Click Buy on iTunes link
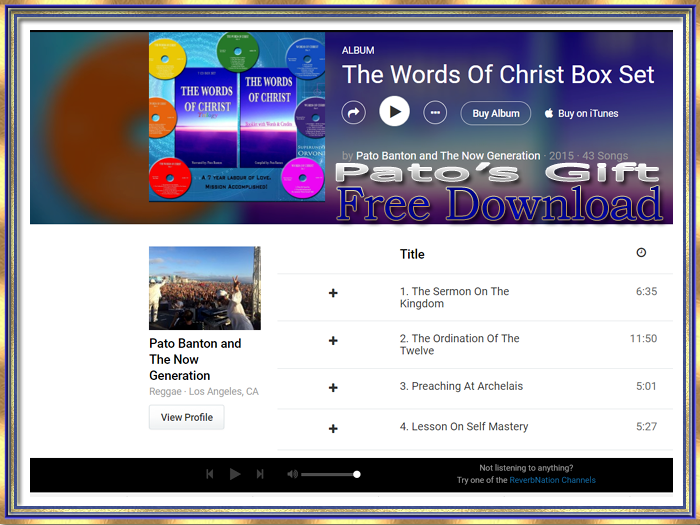The height and width of the screenshot is (525, 700). click(x=581, y=113)
